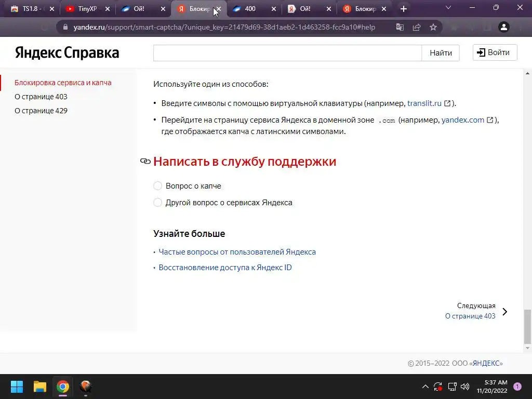Click the anchor link icon beside the heading
The height and width of the screenshot is (399, 532).
pos(145,161)
